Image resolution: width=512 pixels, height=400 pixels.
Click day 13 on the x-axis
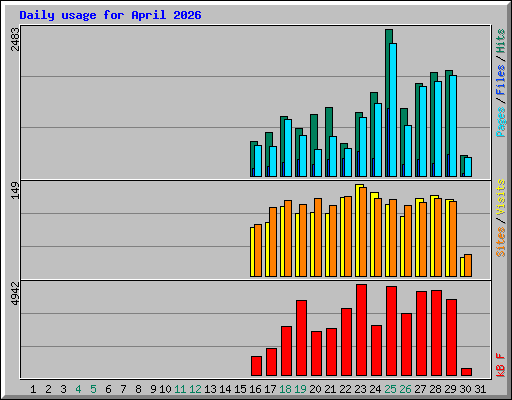(x=210, y=389)
